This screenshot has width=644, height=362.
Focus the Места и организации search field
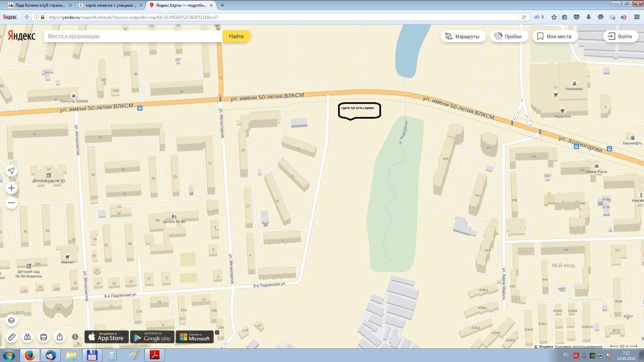tap(133, 36)
